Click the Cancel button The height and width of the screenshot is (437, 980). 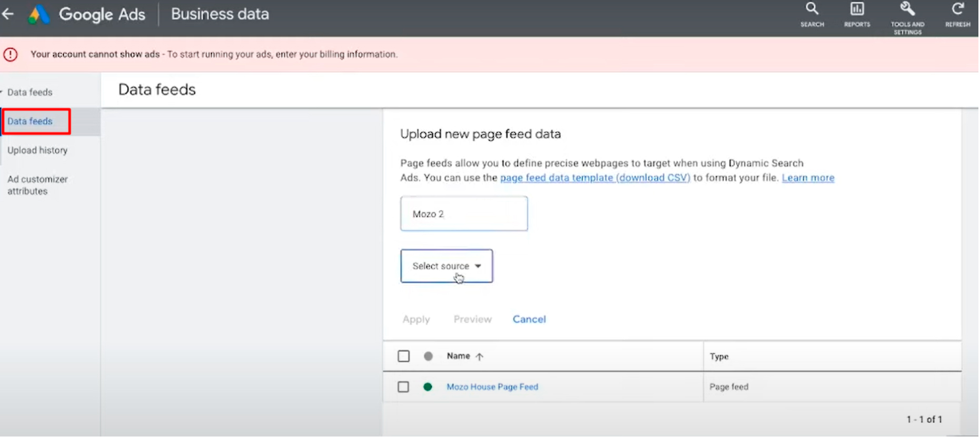pyautogui.click(x=530, y=320)
